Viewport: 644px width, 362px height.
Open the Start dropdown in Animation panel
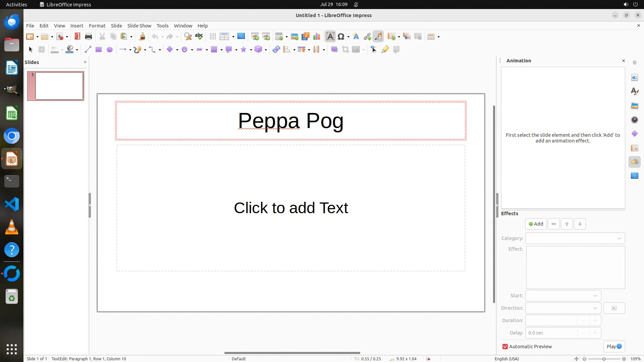pyautogui.click(x=563, y=296)
